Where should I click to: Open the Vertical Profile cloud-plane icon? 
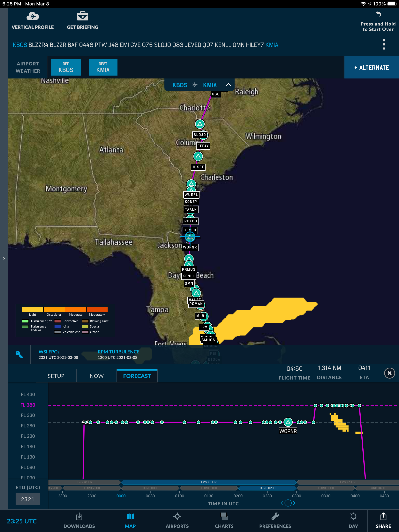pyautogui.click(x=33, y=17)
